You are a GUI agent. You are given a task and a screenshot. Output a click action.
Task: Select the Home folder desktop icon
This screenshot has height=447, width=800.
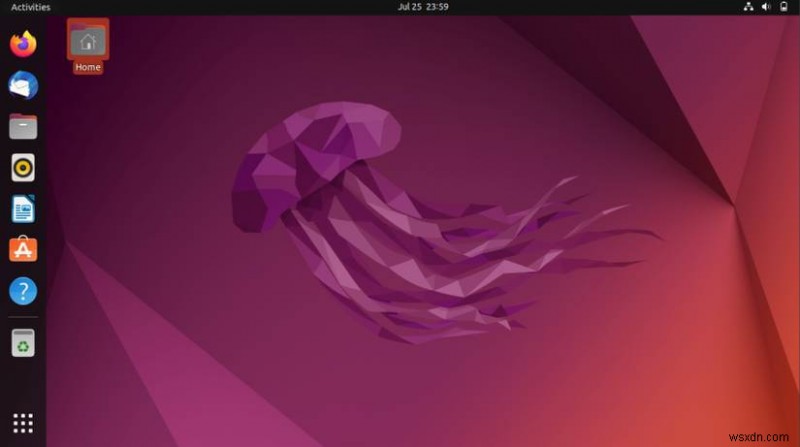click(x=88, y=40)
